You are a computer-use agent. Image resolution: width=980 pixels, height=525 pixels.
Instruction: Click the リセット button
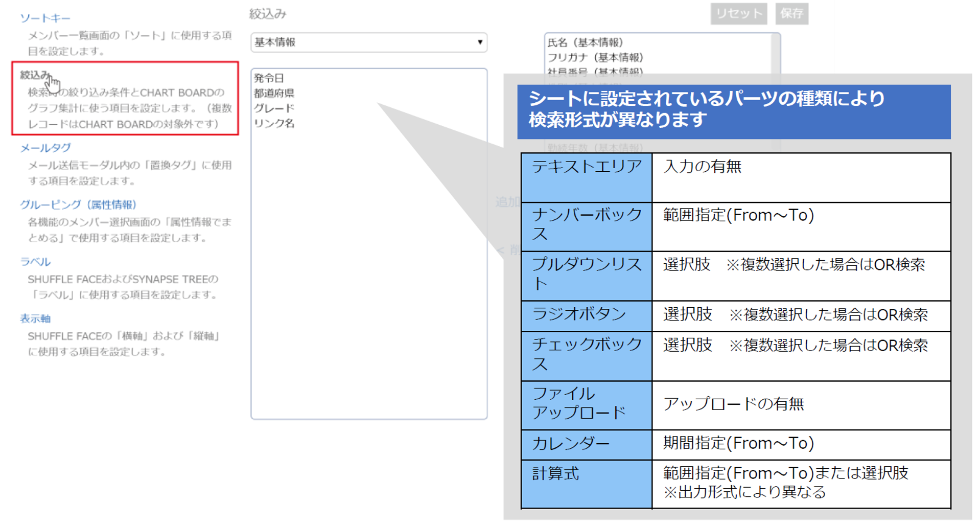pyautogui.click(x=739, y=14)
